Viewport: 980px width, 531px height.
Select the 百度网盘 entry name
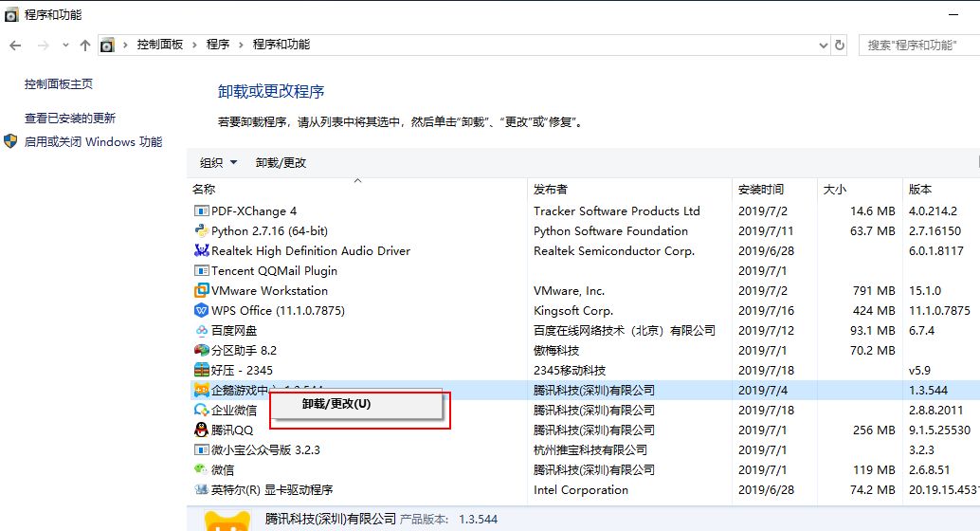[234, 330]
